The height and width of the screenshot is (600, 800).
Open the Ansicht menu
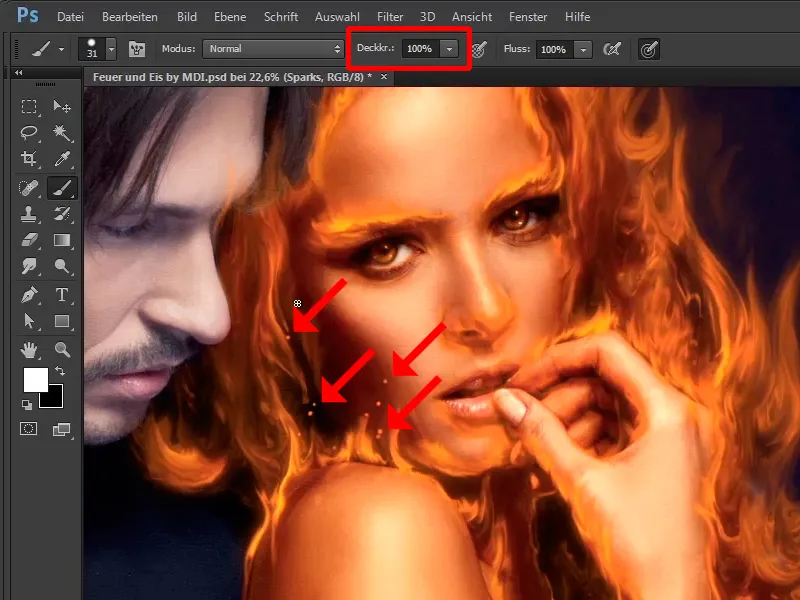click(472, 17)
